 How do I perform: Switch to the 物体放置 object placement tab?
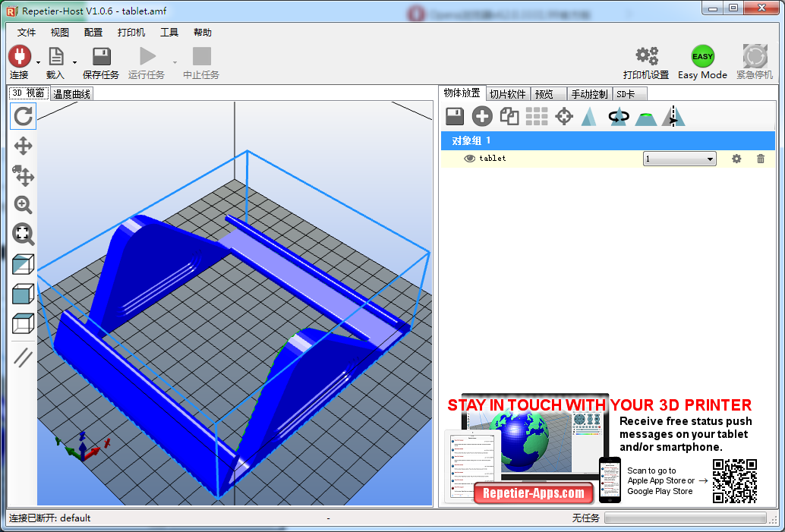coord(462,93)
